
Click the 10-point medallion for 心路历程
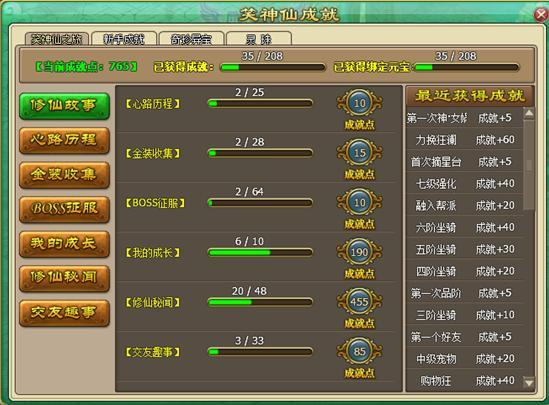pos(360,103)
